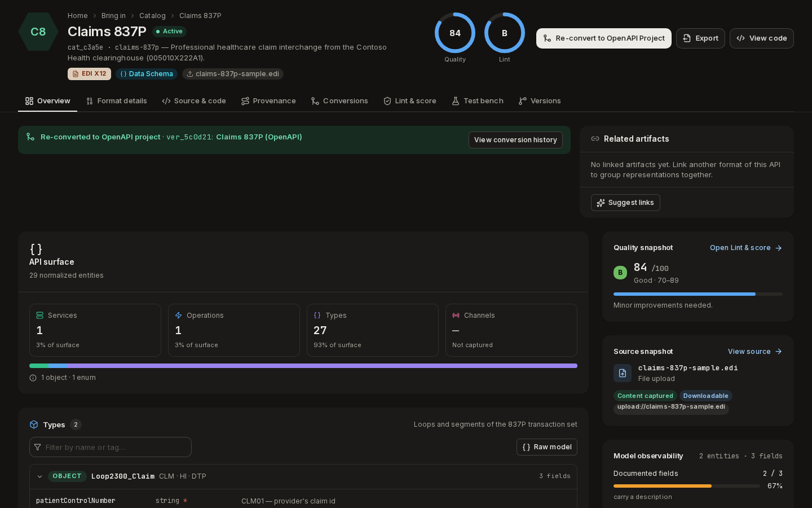The width and height of the screenshot is (812, 508).
Task: Follow the View source link
Action: click(x=755, y=352)
